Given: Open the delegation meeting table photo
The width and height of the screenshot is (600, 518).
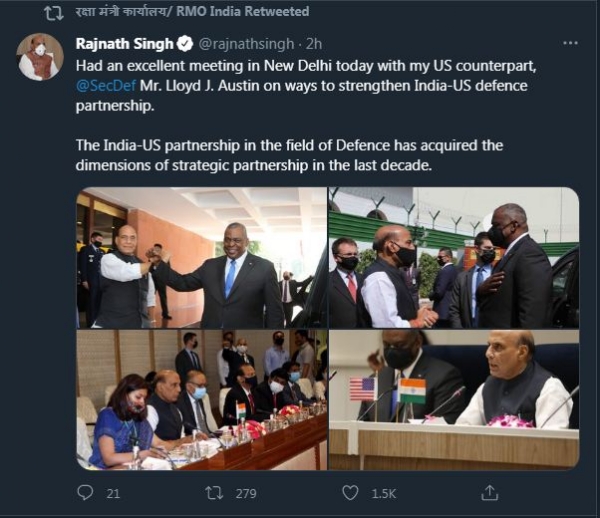Looking at the screenshot, I should pyautogui.click(x=202, y=400).
